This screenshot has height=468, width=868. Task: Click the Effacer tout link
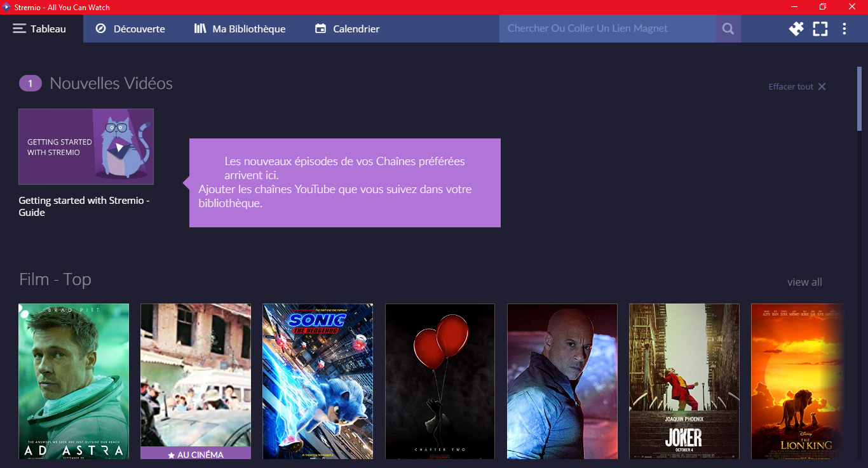pyautogui.click(x=790, y=86)
